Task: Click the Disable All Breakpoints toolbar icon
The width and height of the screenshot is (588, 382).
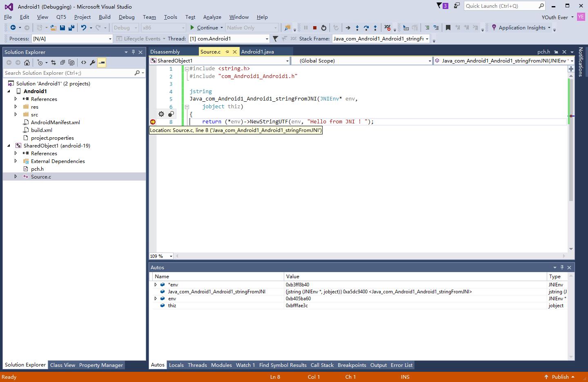Action: [388, 28]
